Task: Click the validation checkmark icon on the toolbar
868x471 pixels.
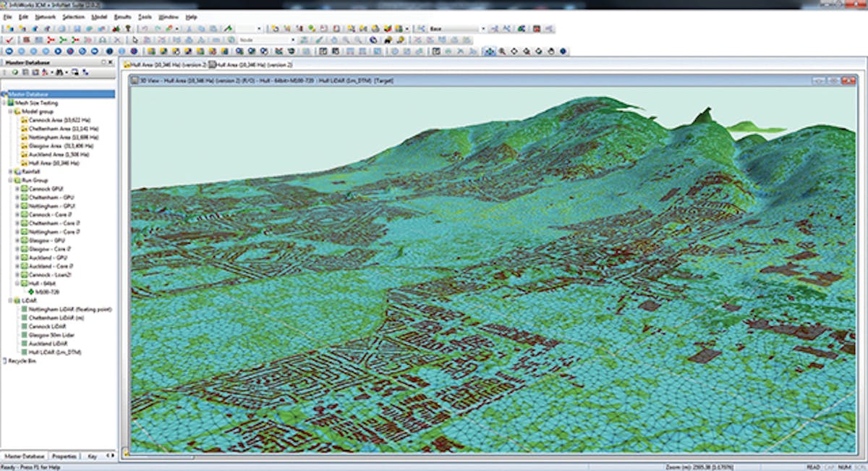Action: click(x=10, y=40)
